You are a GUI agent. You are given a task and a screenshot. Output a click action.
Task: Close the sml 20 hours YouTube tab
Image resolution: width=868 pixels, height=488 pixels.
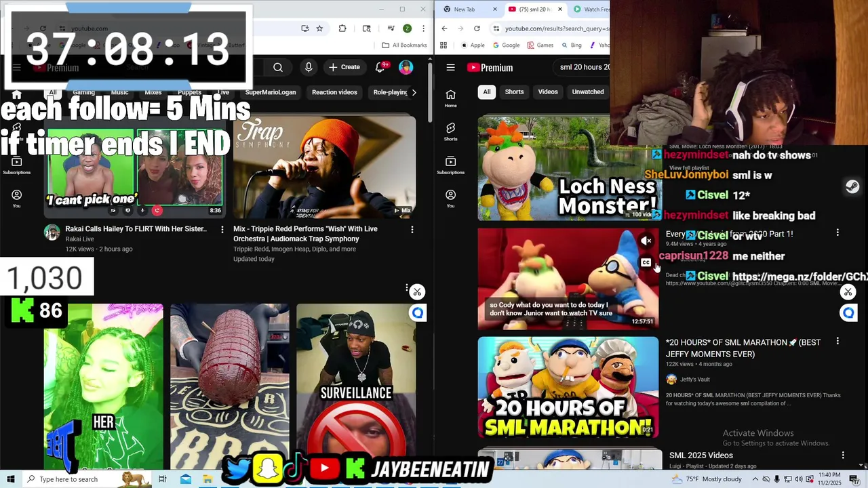[559, 9]
